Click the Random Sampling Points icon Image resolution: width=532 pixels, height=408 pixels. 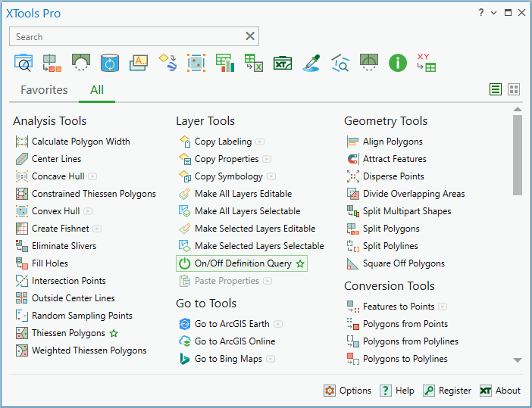(x=22, y=316)
